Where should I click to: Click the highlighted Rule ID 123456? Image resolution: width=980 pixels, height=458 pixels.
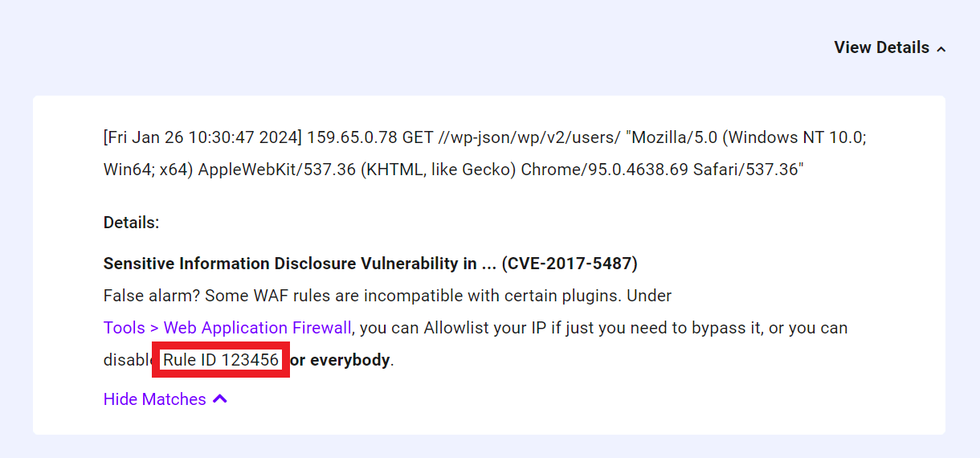pyautogui.click(x=221, y=360)
